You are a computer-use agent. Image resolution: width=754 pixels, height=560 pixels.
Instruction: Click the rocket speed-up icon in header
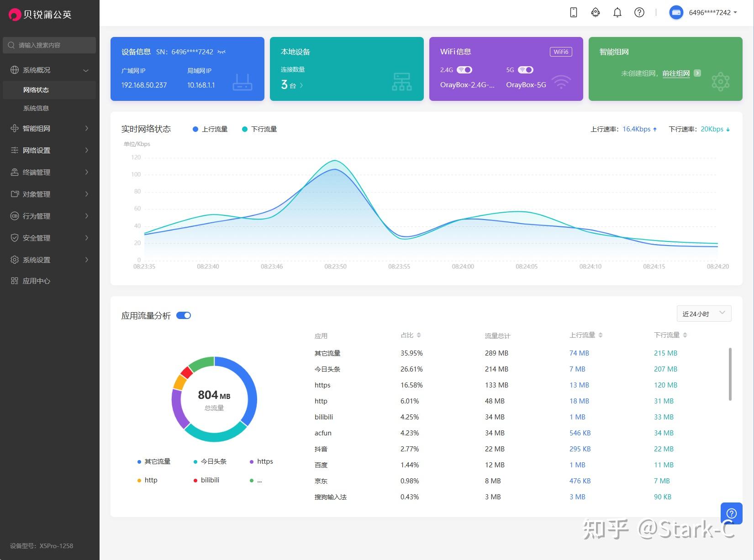point(596,12)
